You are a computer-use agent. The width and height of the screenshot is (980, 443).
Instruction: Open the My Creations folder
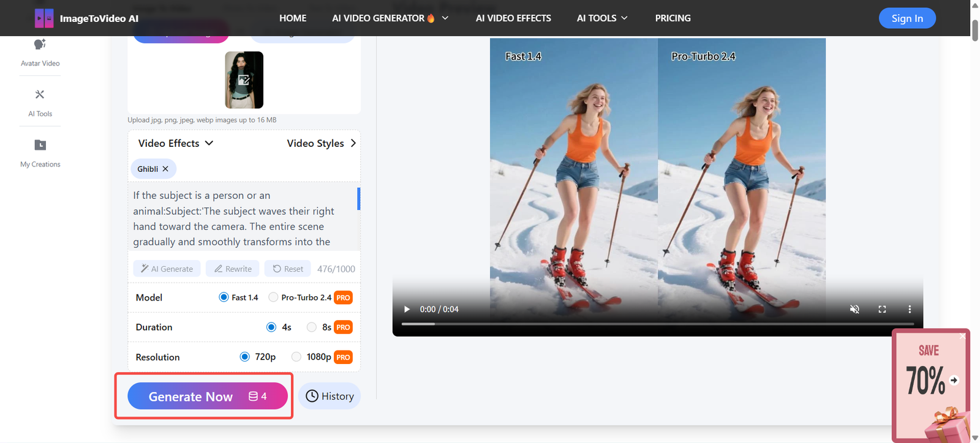[x=40, y=153]
